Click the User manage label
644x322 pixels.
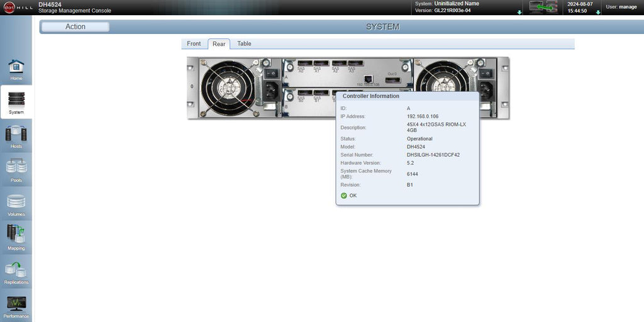point(621,7)
